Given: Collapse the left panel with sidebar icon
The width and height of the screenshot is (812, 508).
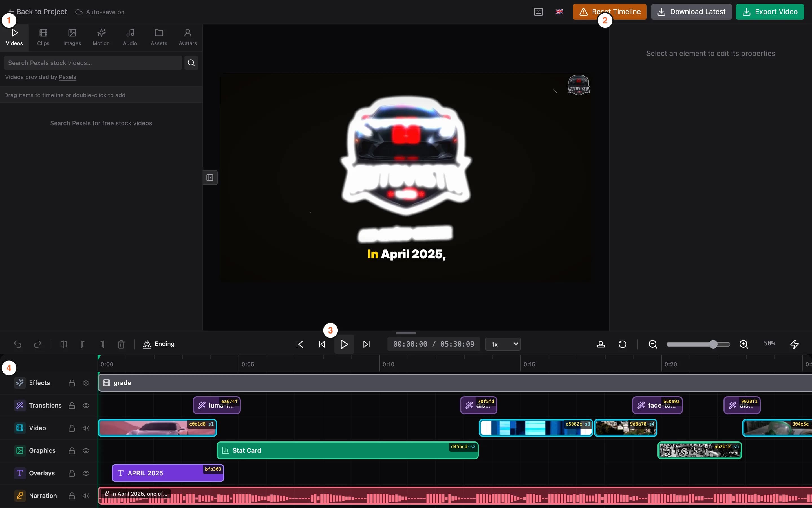Looking at the screenshot, I should [x=210, y=178].
